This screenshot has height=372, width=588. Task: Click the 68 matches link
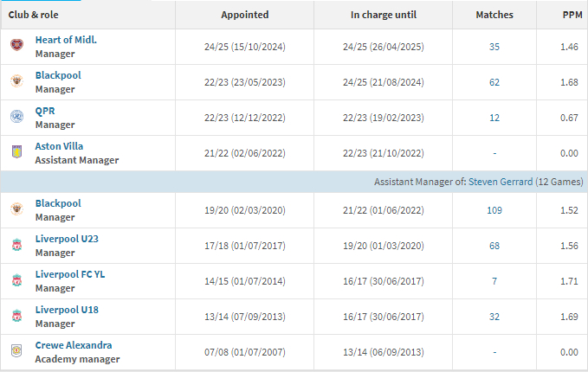(494, 246)
